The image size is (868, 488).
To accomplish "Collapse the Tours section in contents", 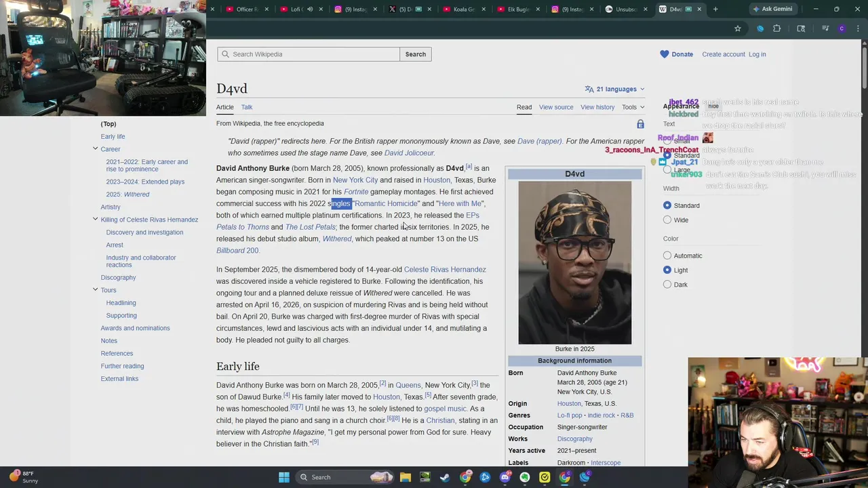I will (96, 289).
